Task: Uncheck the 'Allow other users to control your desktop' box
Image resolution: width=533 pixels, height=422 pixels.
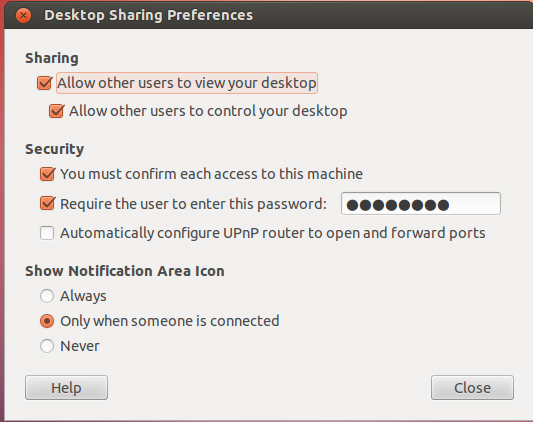Action: pos(56,111)
